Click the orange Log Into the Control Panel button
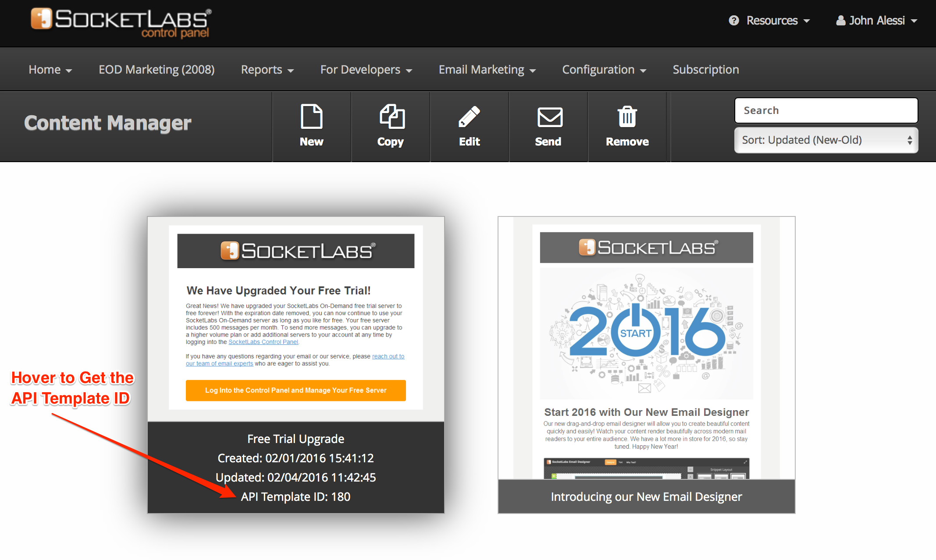 (x=296, y=390)
